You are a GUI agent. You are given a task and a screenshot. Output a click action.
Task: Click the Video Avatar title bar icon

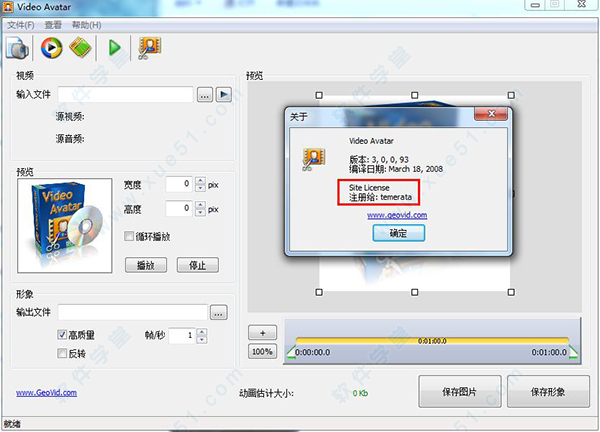click(8, 7)
